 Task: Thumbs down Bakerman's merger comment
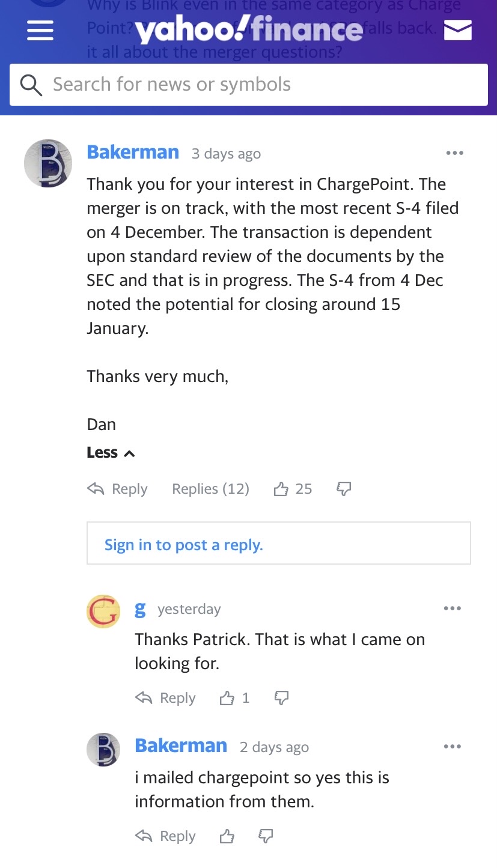tap(343, 489)
